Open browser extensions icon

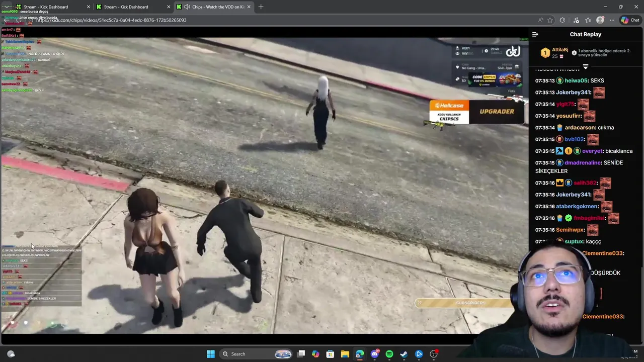(x=562, y=20)
